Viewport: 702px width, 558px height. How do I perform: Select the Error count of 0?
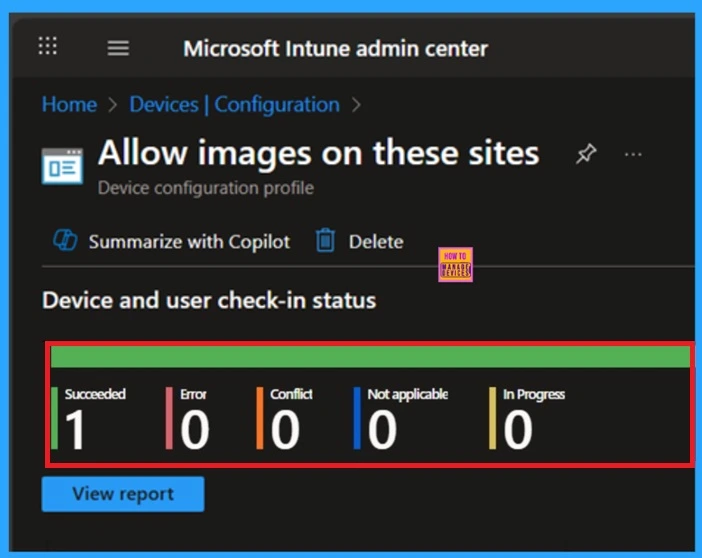point(195,430)
